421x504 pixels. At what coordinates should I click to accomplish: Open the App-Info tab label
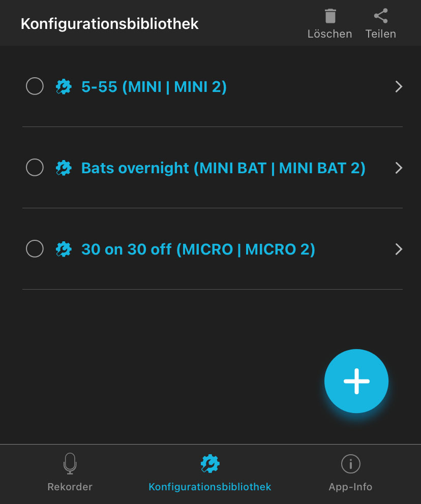[350, 487]
